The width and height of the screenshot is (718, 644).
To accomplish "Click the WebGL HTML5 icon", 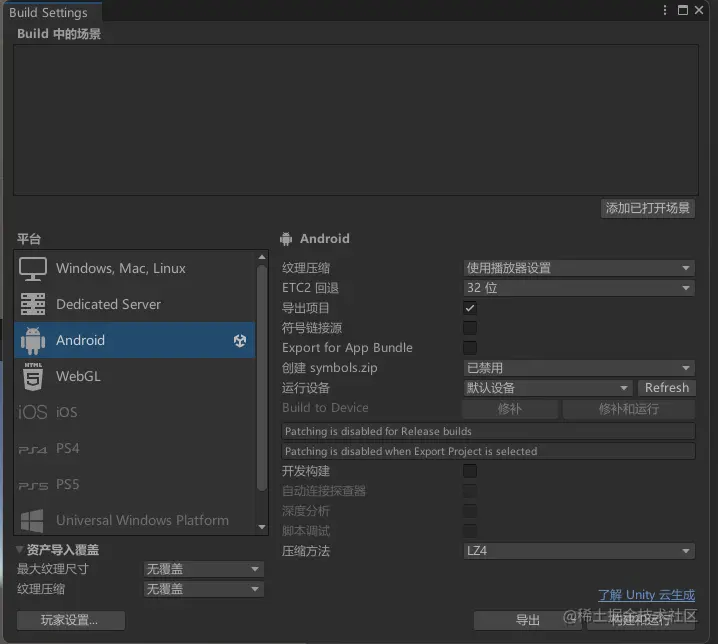I will click(x=33, y=376).
